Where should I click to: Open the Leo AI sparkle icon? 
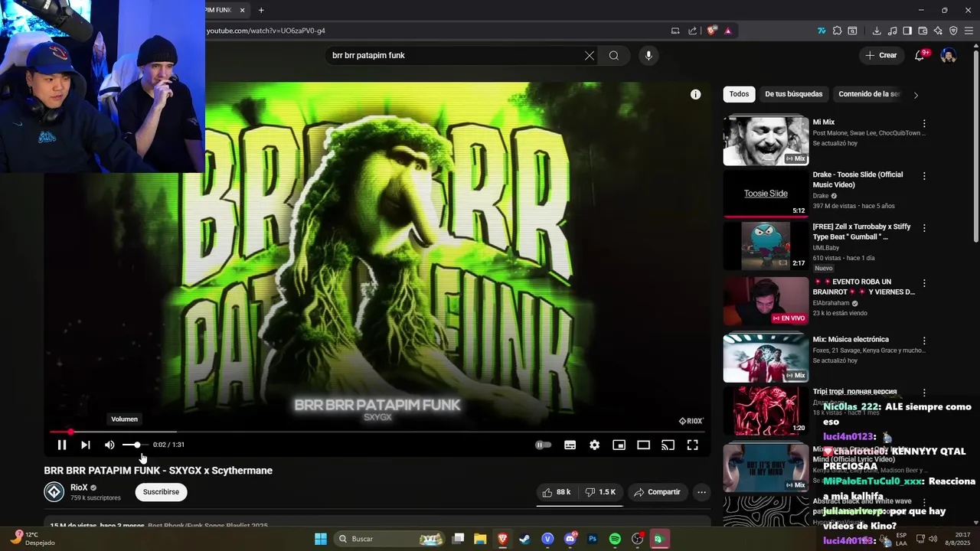[938, 31]
